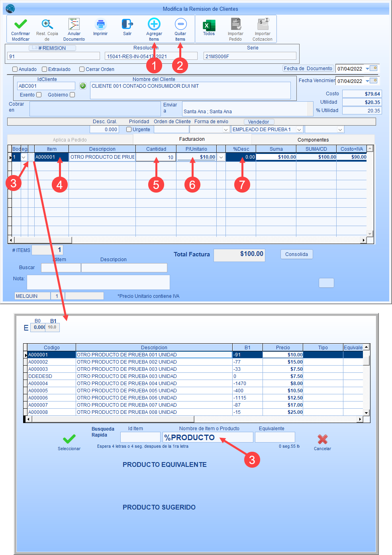Click the Salir exit icon
This screenshot has width=392, height=555.
pyautogui.click(x=127, y=24)
